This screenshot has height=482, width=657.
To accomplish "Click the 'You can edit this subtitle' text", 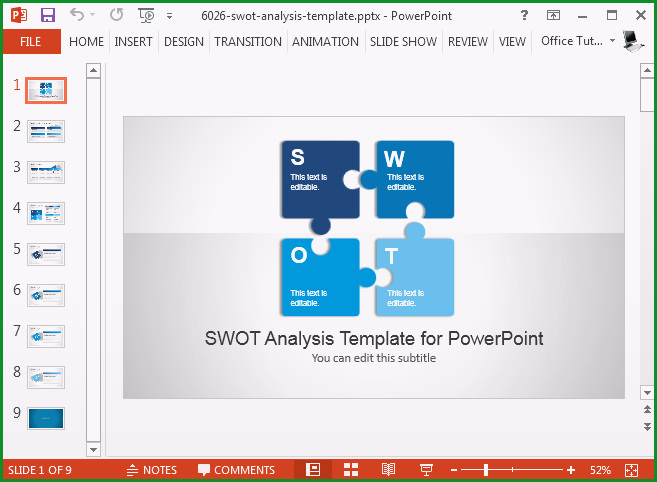I will [x=374, y=358].
